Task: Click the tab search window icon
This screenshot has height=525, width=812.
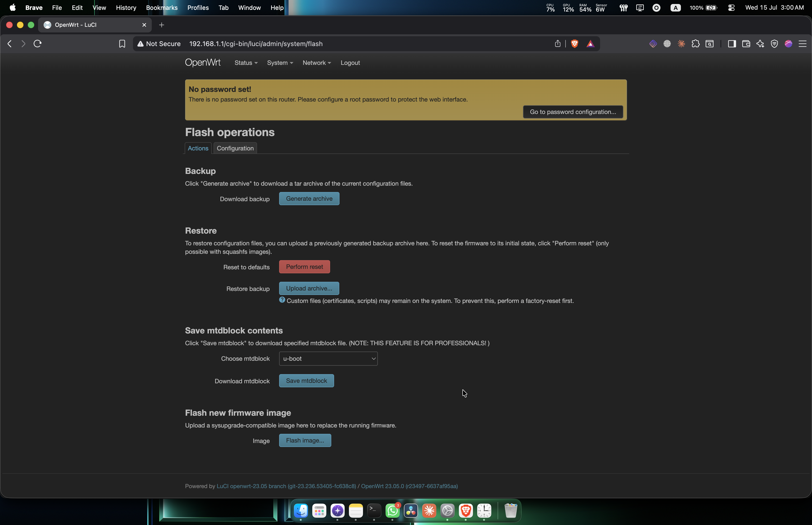Action: click(709, 44)
